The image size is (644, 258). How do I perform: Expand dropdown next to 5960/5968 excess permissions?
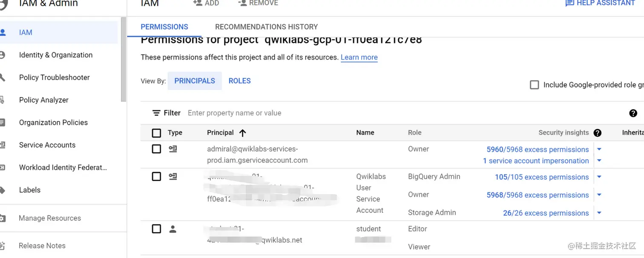[599, 149]
